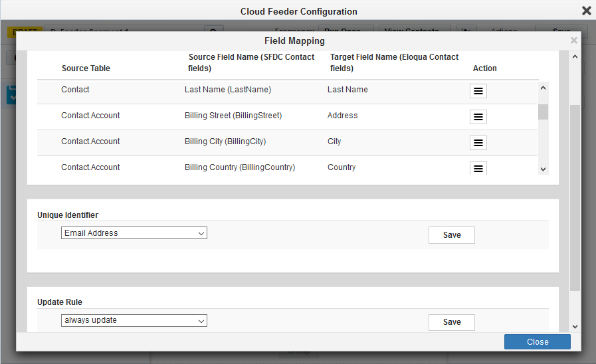Click the Billing City row action icon
Screen dimensions: 596x364
click(478, 143)
